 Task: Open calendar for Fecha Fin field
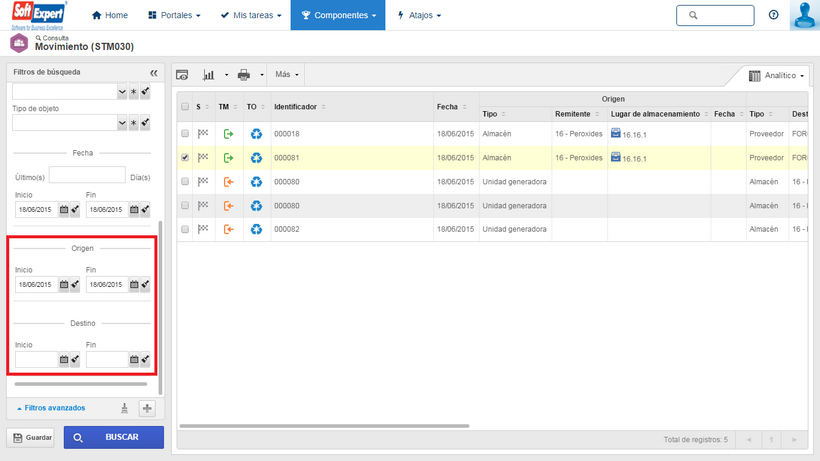coord(134,210)
